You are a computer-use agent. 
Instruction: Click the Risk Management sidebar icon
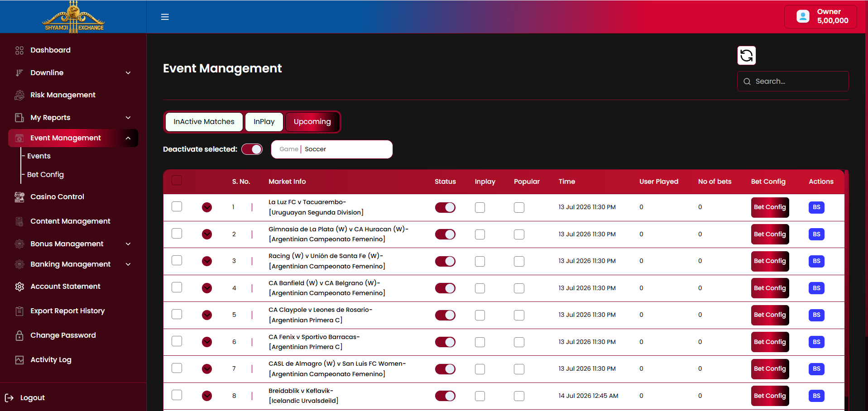pos(19,95)
